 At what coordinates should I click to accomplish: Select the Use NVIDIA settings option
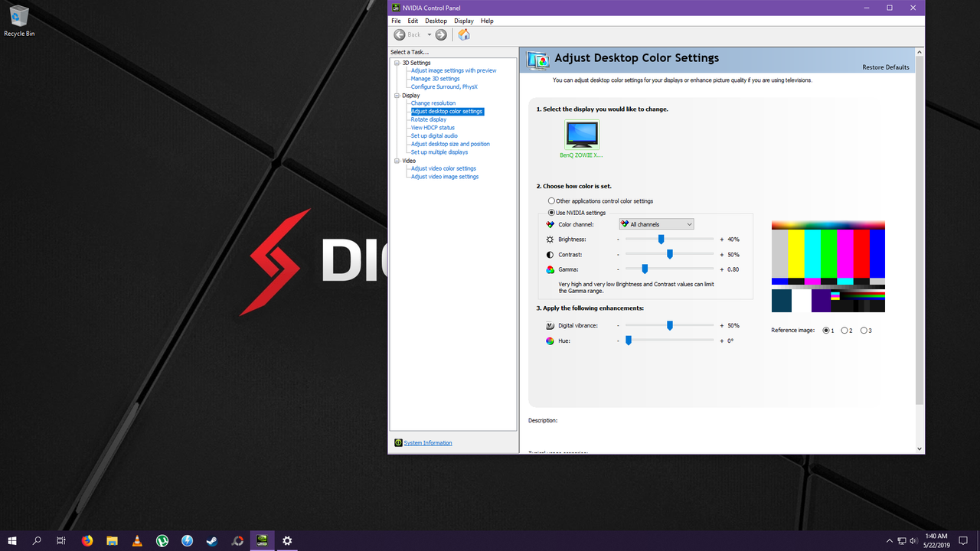[x=551, y=212]
